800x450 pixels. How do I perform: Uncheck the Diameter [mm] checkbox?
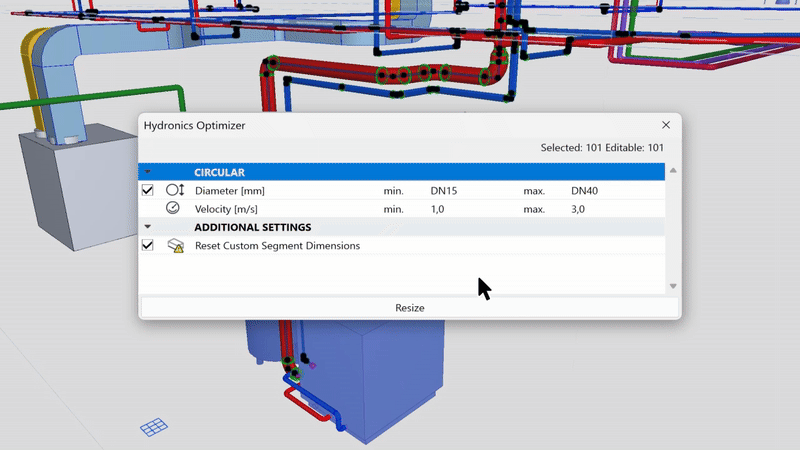(x=148, y=190)
